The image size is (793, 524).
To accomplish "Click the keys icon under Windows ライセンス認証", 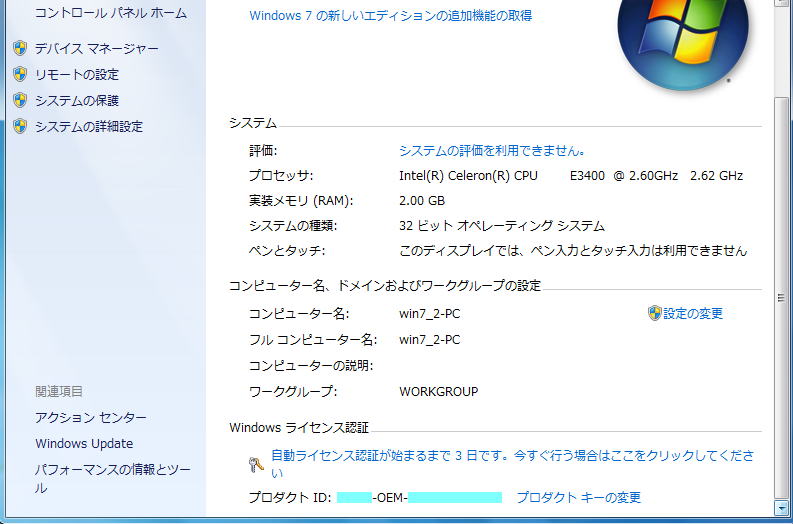I will [256, 464].
